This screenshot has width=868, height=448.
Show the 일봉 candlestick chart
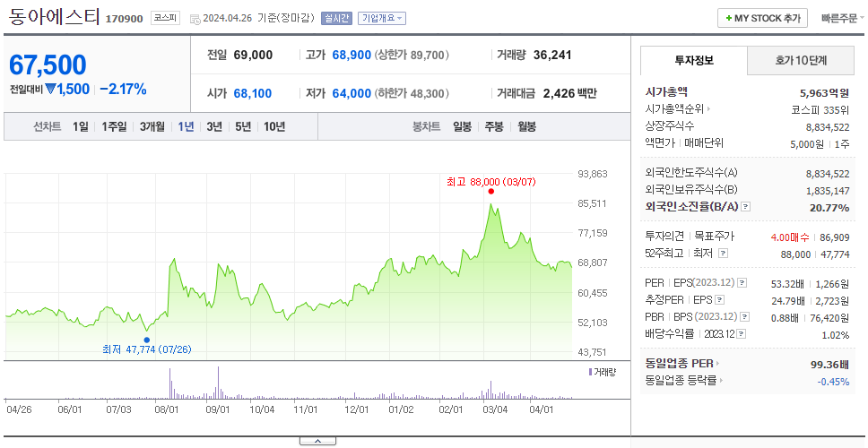pyautogui.click(x=462, y=126)
